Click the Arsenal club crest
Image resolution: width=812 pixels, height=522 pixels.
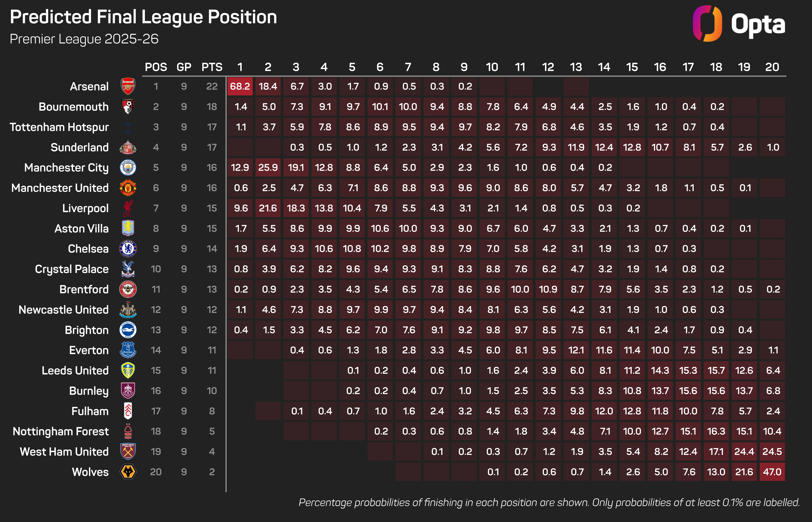[x=128, y=86]
